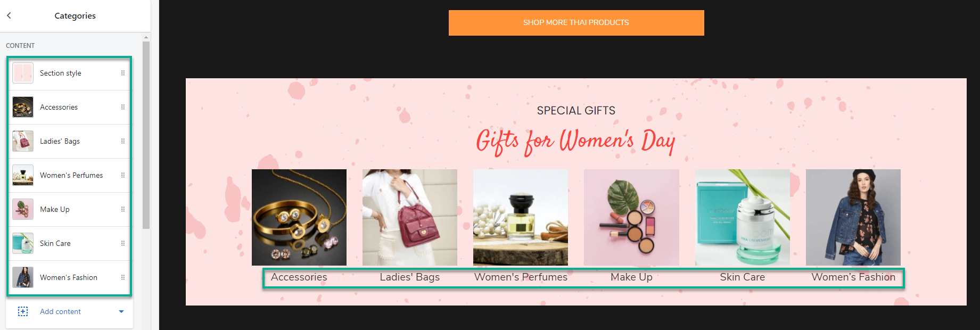Go back using the Categories back arrow
Viewport: 980px width, 330px height.
(9, 15)
